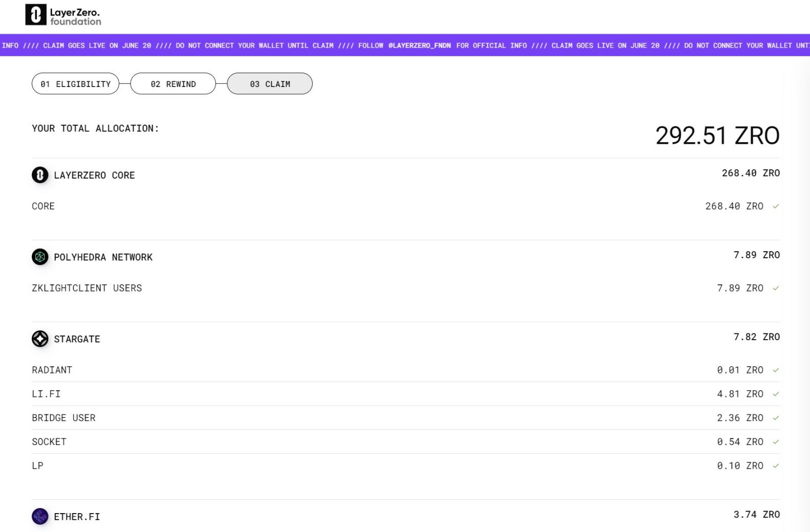
Task: Select the RADIANT row label
Action: coord(52,370)
